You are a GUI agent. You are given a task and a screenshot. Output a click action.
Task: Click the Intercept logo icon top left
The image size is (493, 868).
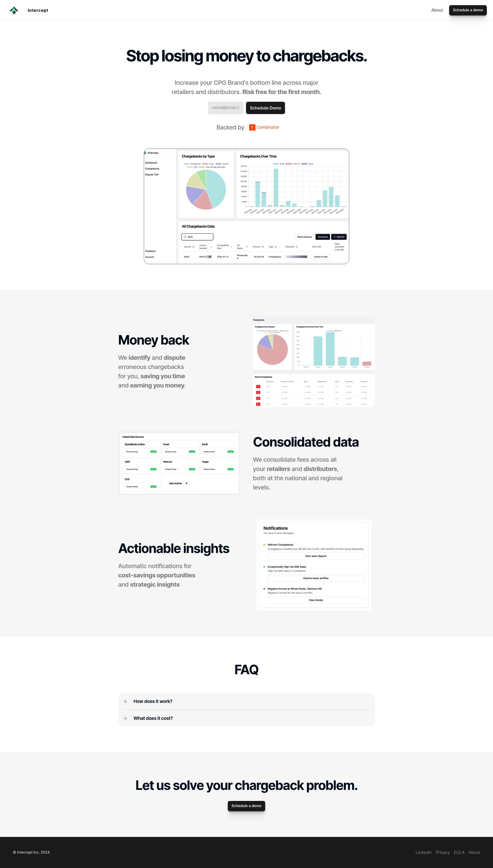point(14,10)
